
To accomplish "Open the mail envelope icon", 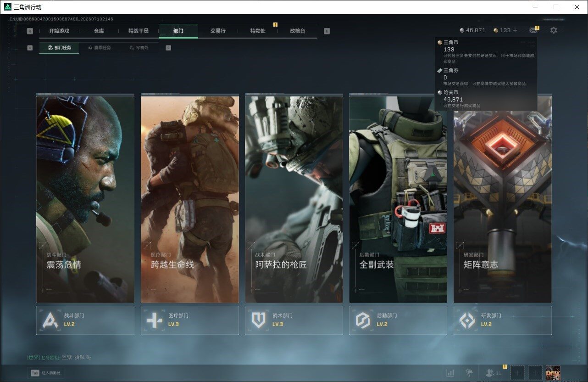I will pyautogui.click(x=533, y=30).
